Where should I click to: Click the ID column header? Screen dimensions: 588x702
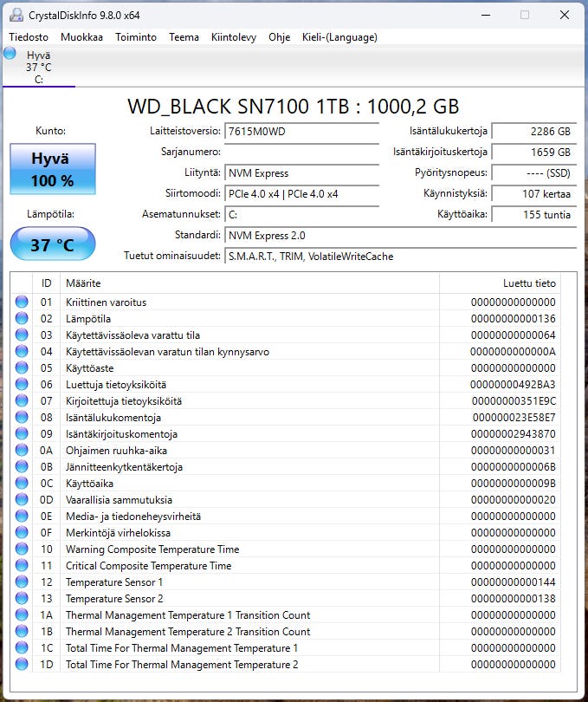pyautogui.click(x=46, y=283)
